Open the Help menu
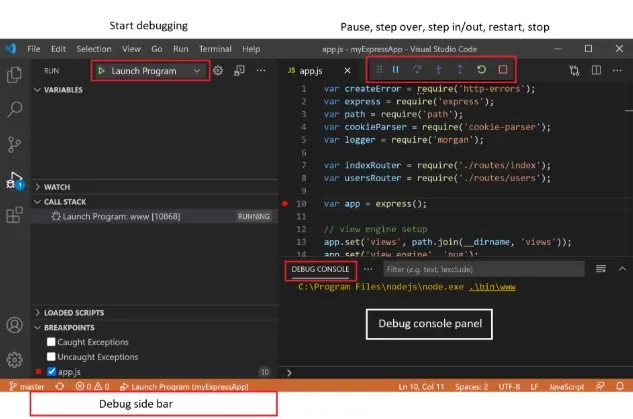This screenshot has width=633, height=419. [251, 49]
